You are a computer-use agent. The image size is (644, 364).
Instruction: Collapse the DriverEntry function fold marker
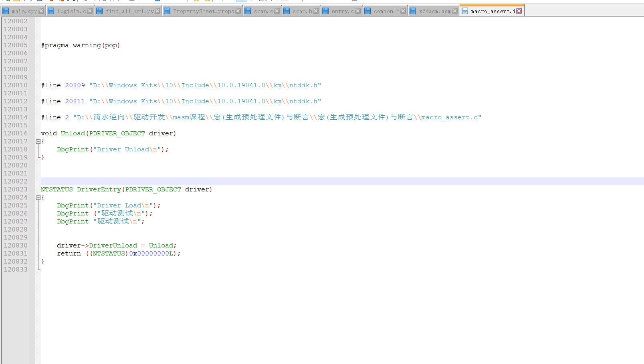(x=38, y=197)
